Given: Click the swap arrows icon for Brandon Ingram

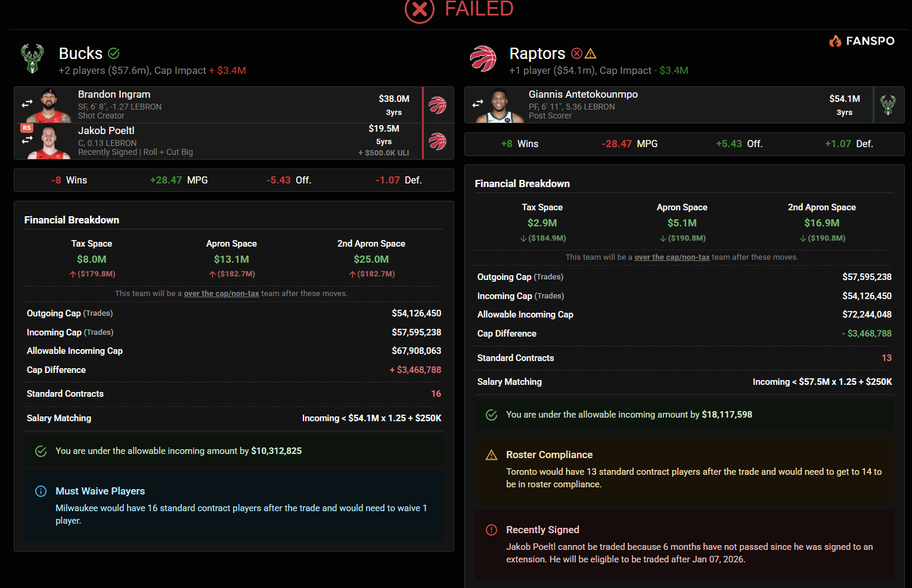Looking at the screenshot, I should click(x=27, y=104).
